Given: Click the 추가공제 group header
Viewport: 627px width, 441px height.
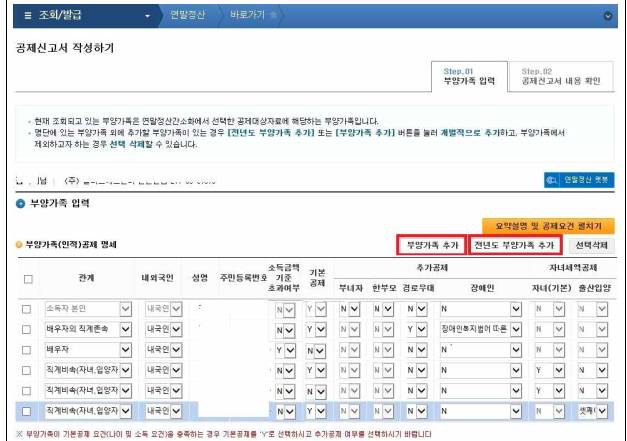Looking at the screenshot, I should [x=431, y=268].
